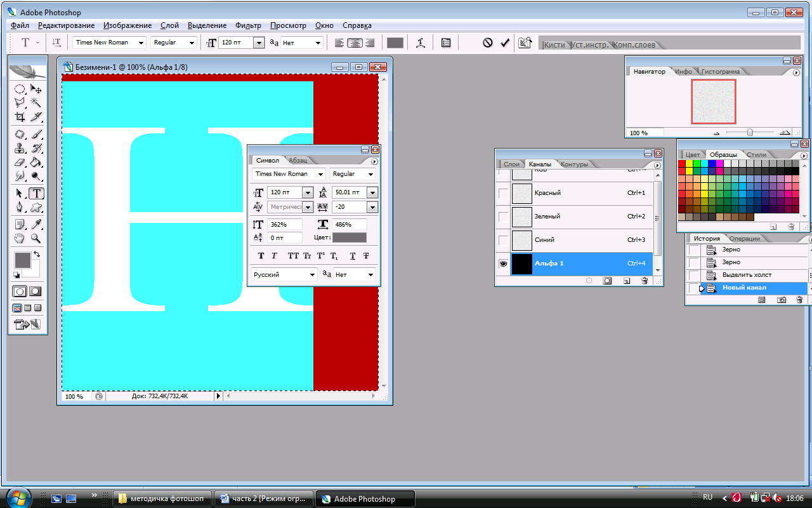Select Выделить холст history state
812x508 pixels.
coord(747,275)
